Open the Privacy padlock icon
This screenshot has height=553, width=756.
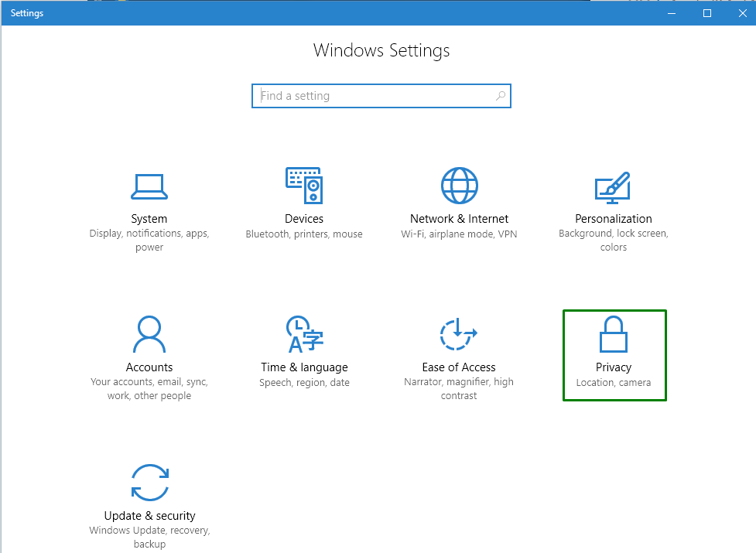click(614, 334)
